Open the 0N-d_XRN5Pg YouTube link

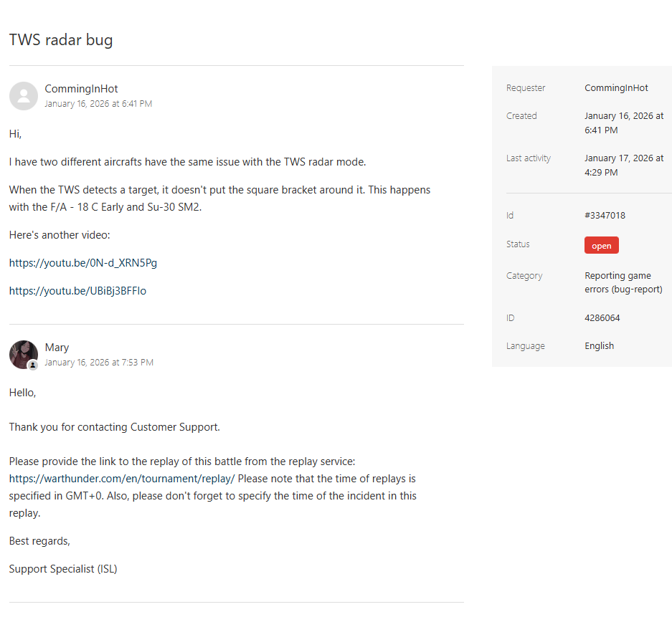(x=83, y=263)
